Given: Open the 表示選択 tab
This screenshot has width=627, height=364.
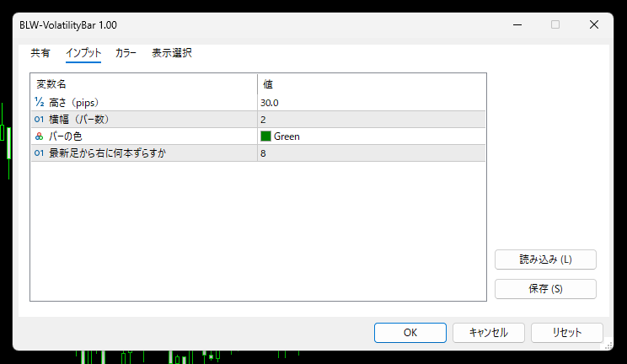Looking at the screenshot, I should (x=172, y=53).
